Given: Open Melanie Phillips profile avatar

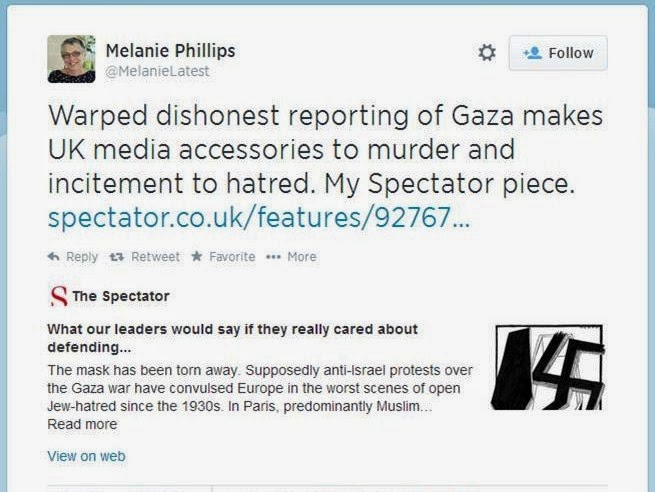Looking at the screenshot, I should click(x=71, y=59).
